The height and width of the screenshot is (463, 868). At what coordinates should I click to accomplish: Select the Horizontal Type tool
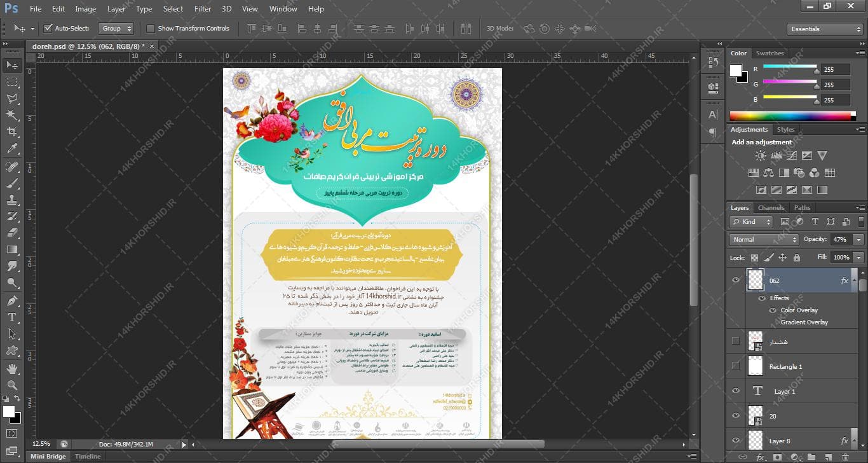[x=12, y=317]
